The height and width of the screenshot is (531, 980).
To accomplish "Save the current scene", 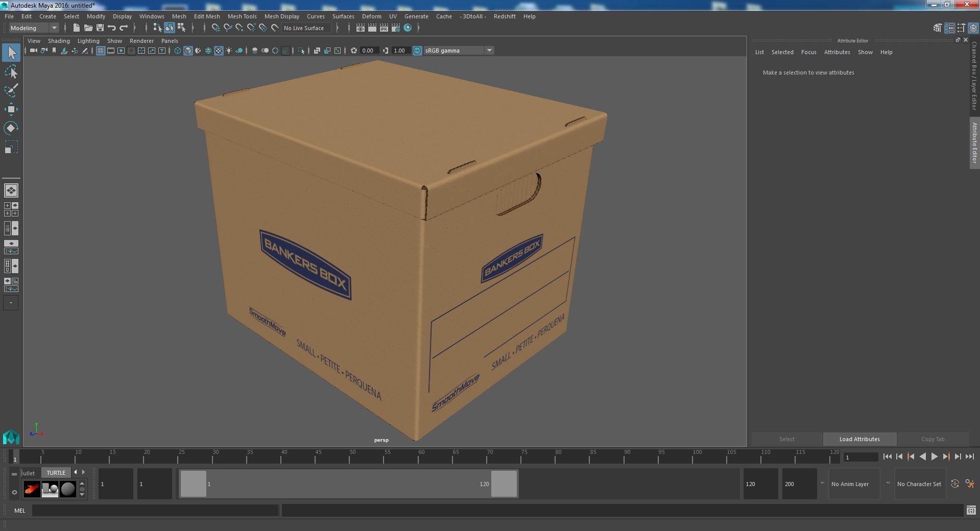I will coord(100,28).
